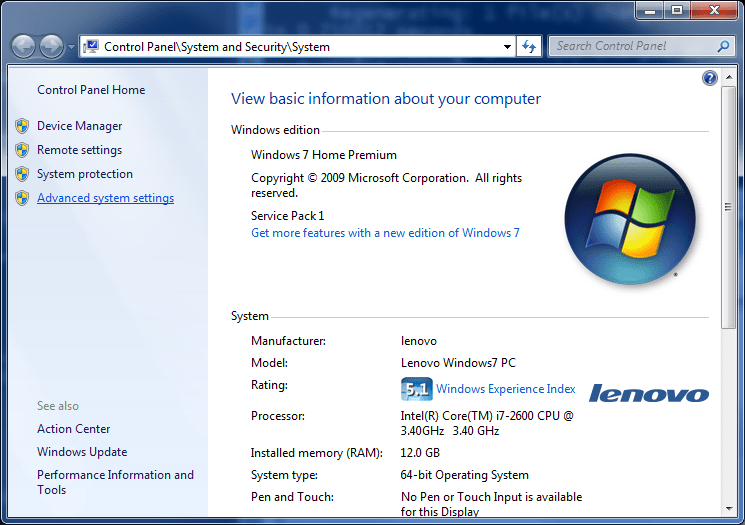This screenshot has width=745, height=525.
Task: Click the shield icon beside Remote settings
Action: pyautogui.click(x=22, y=150)
